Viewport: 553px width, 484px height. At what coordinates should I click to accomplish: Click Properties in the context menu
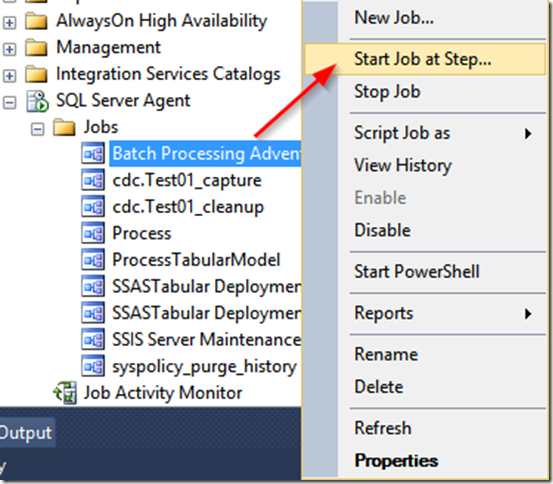(396, 461)
